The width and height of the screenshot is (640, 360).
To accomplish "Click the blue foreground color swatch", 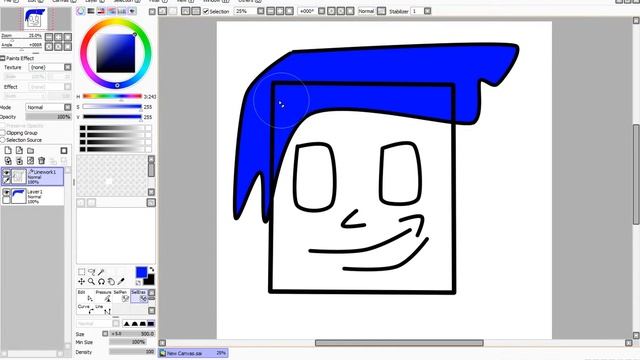I will [141, 273].
